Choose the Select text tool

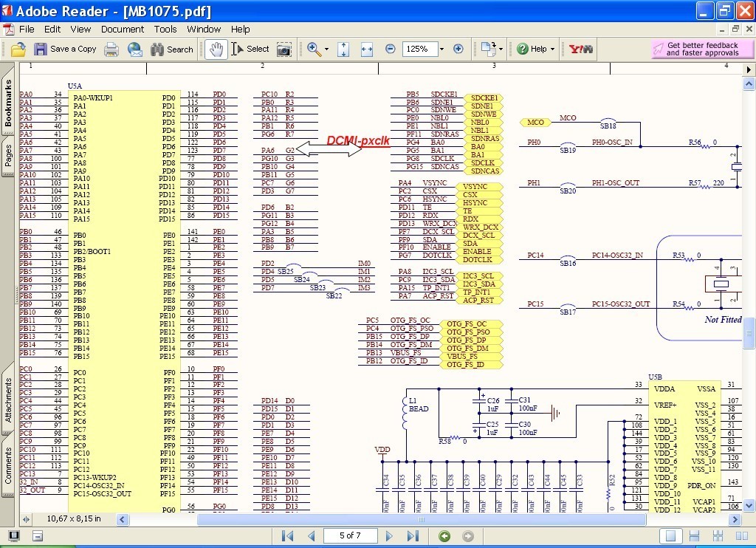(250, 49)
